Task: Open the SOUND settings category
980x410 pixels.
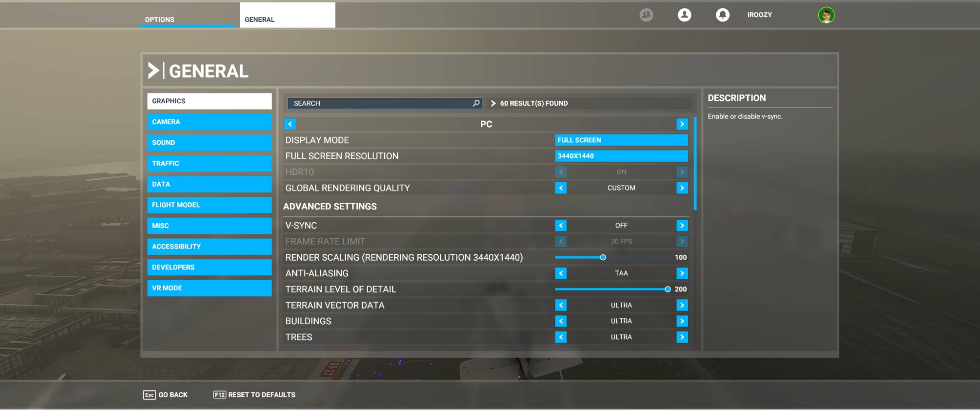Action: click(x=209, y=143)
